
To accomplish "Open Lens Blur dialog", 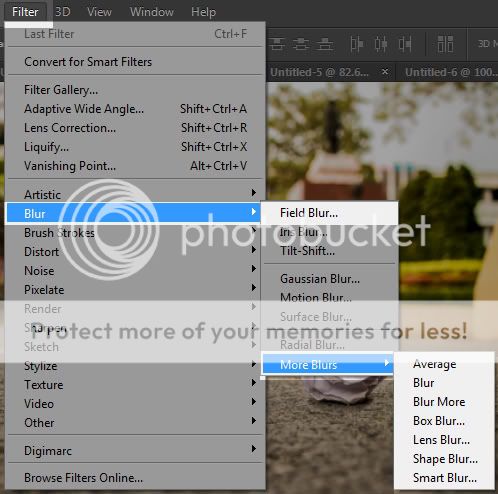I will 444,440.
